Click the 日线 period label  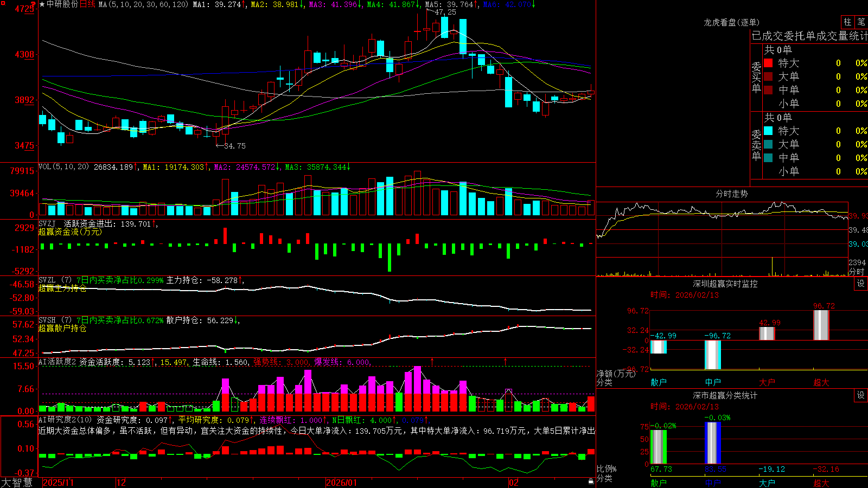point(87,4)
